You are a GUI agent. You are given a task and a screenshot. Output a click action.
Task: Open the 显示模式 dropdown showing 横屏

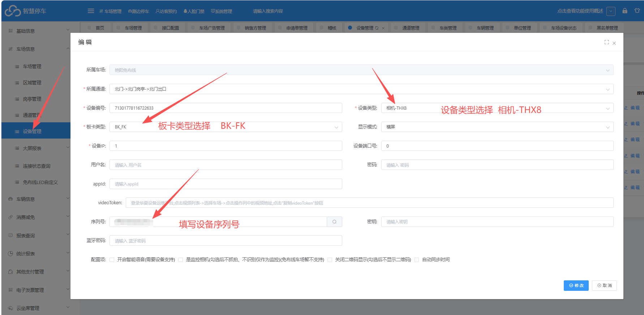(x=497, y=127)
